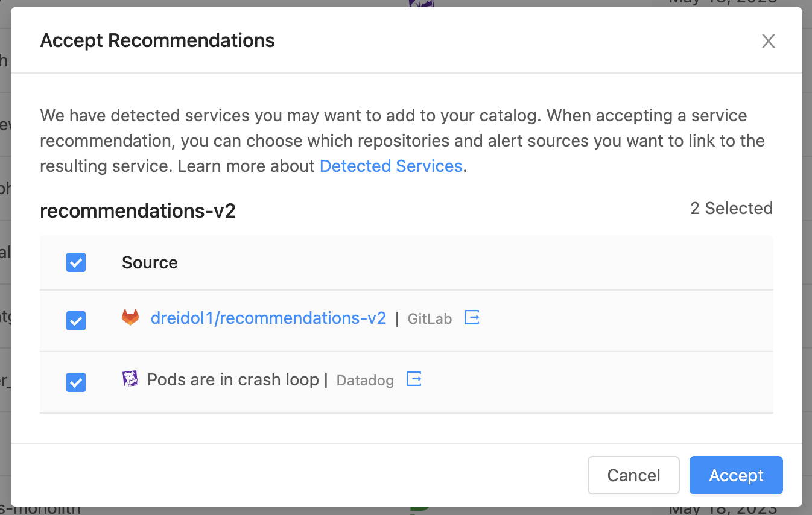The height and width of the screenshot is (515, 812).
Task: Click the 2 Selected counter
Action: point(731,209)
